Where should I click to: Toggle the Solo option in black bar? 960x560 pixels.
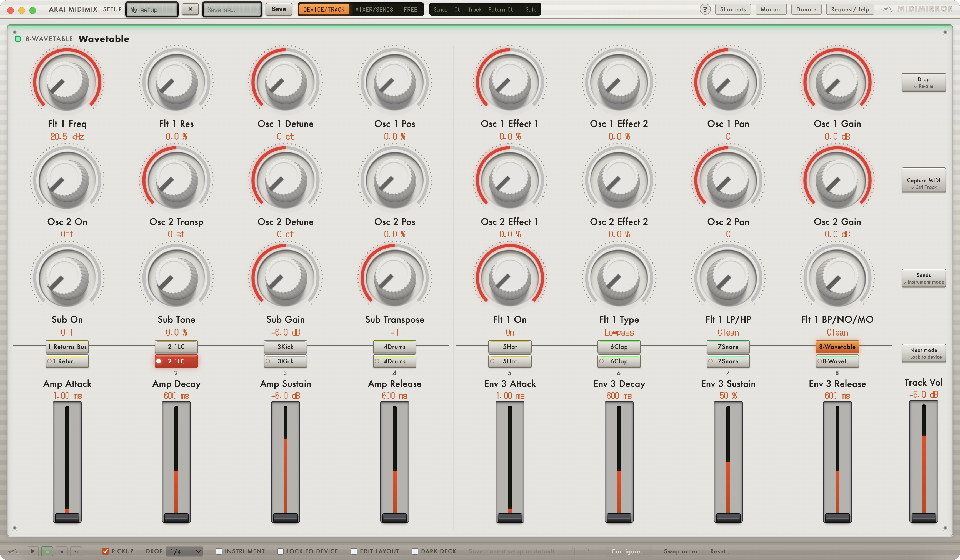(531, 9)
